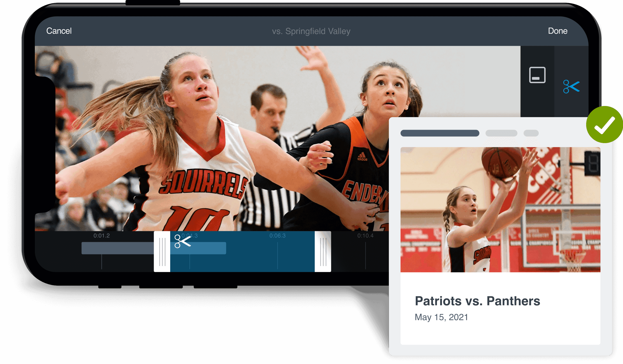Viewport: 623px width, 364px height.
Task: Open the caption overlay tool icon
Action: coord(537,75)
